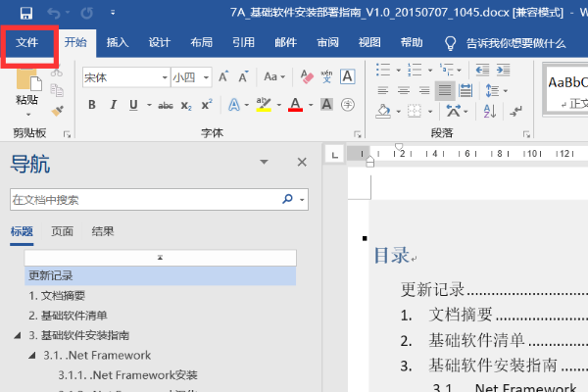Viewport: 588px width, 392px height.
Task: Click the Numbering list icon
Action: click(x=415, y=70)
